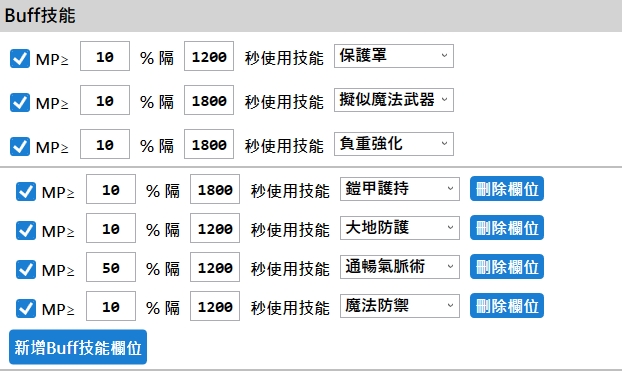
Task: Expand the 負重強化 skill dropdown
Action: tap(394, 144)
